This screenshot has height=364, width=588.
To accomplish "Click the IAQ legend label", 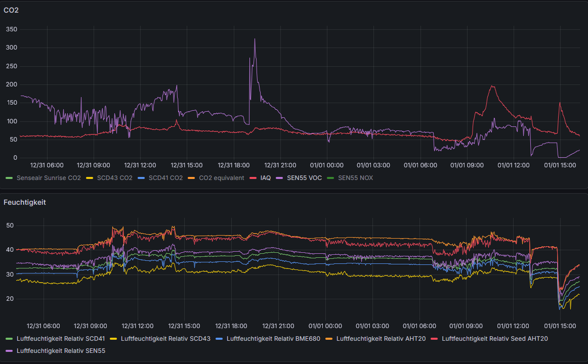I will click(x=265, y=178).
